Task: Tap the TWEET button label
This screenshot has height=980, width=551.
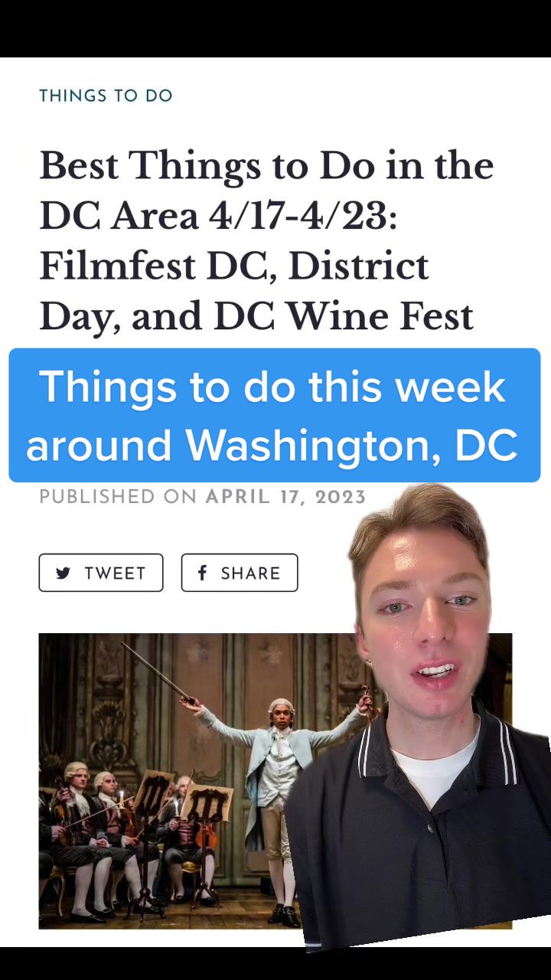Action: tap(115, 573)
